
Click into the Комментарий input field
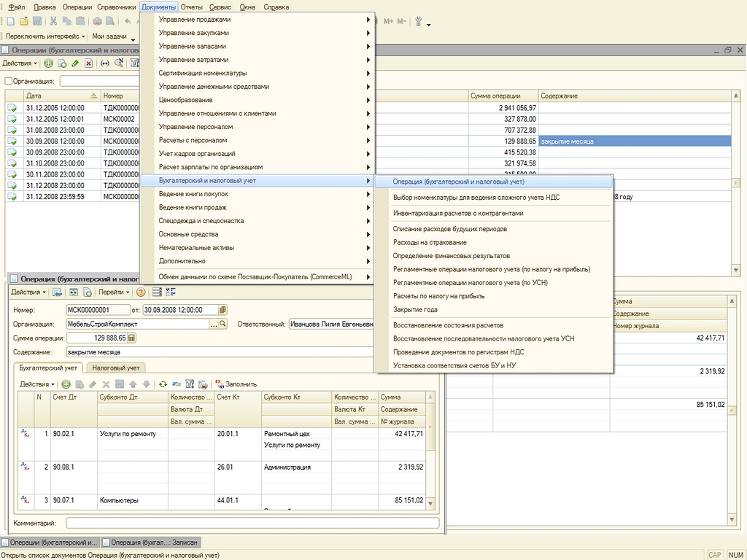[252, 524]
